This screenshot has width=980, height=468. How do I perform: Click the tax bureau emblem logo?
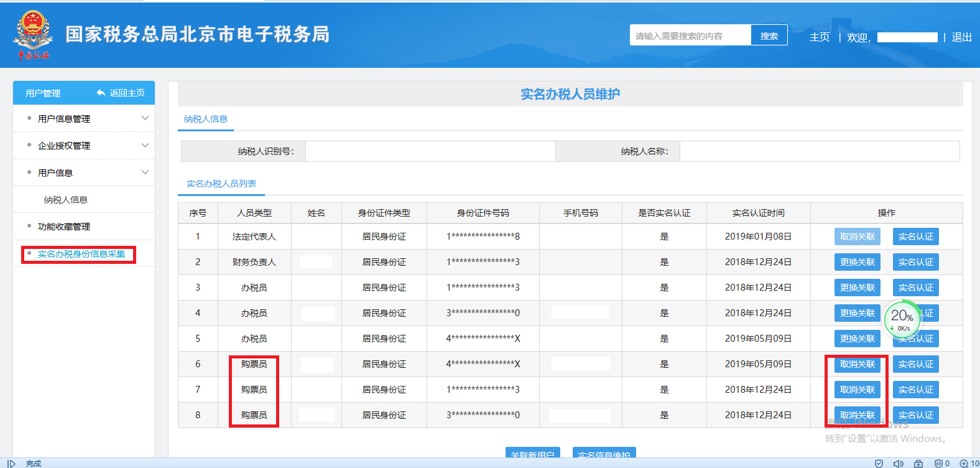[x=33, y=35]
